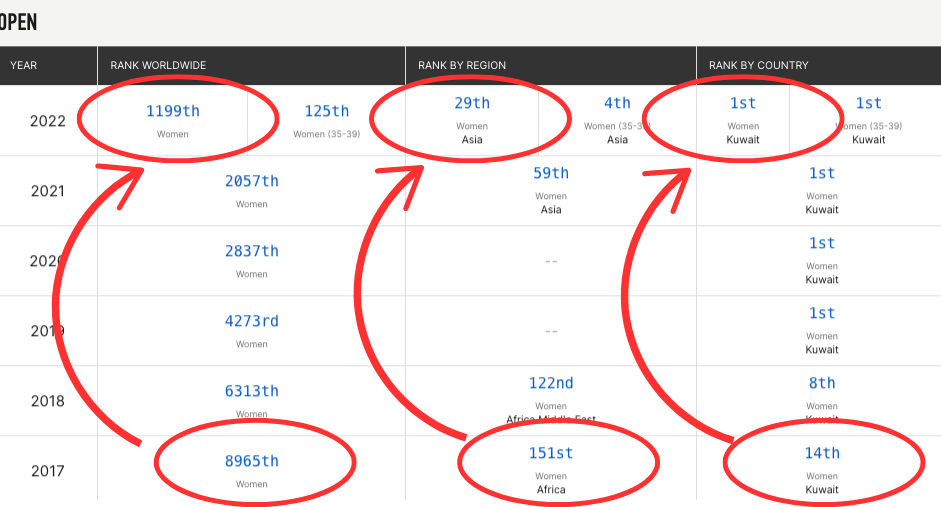Screen dimensions: 941x507
Task: Click the 59th Asia rank for 2021
Action: (x=551, y=173)
